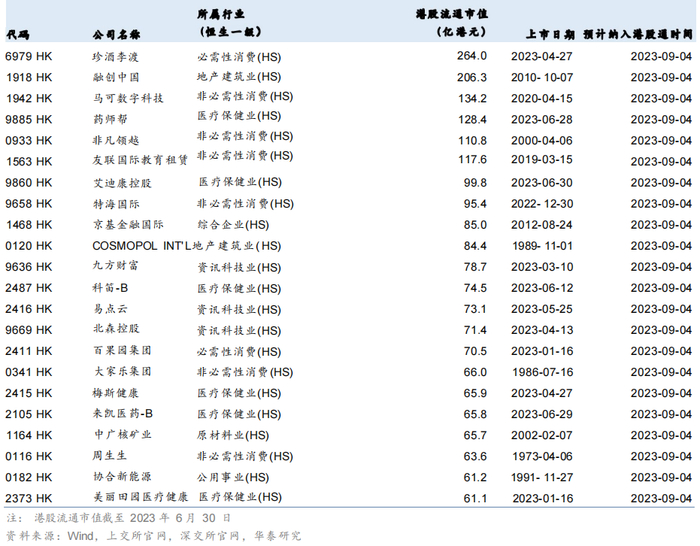Image resolution: width=700 pixels, height=546 pixels.
Task: Click company name 艾迪康控股
Action: pyautogui.click(x=122, y=183)
